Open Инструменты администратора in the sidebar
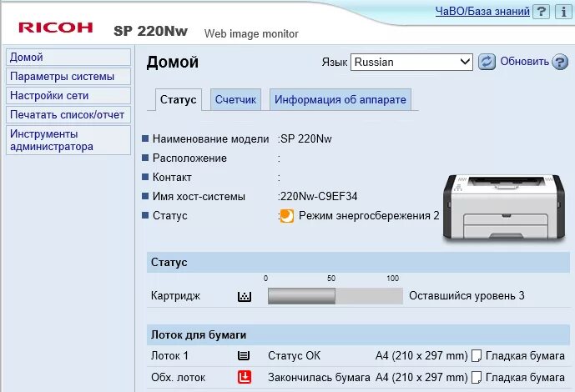Image resolution: width=575 pixels, height=392 pixels. pos(68,140)
